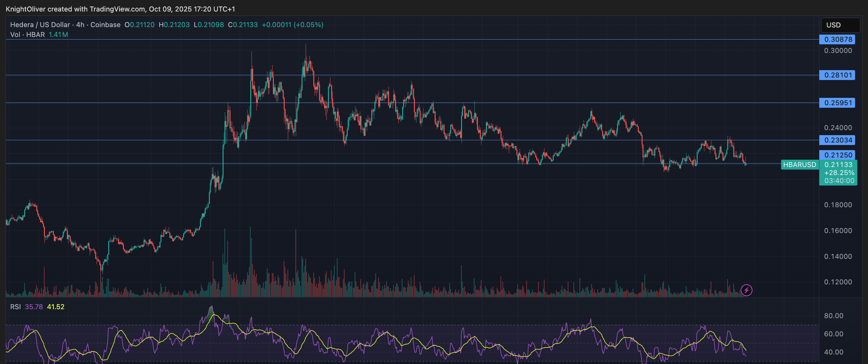The height and width of the screenshot is (364, 868).
Task: Select the 0.30878 horizontal line label
Action: click(837, 40)
